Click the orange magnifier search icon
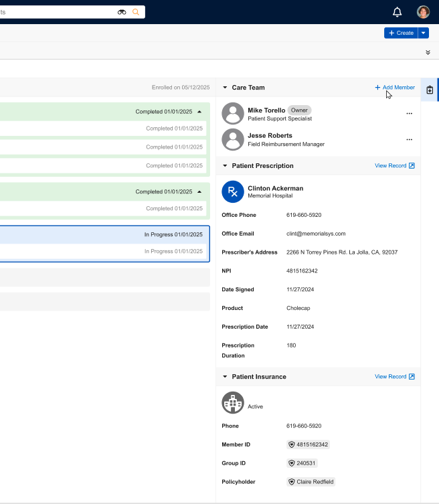 137,12
